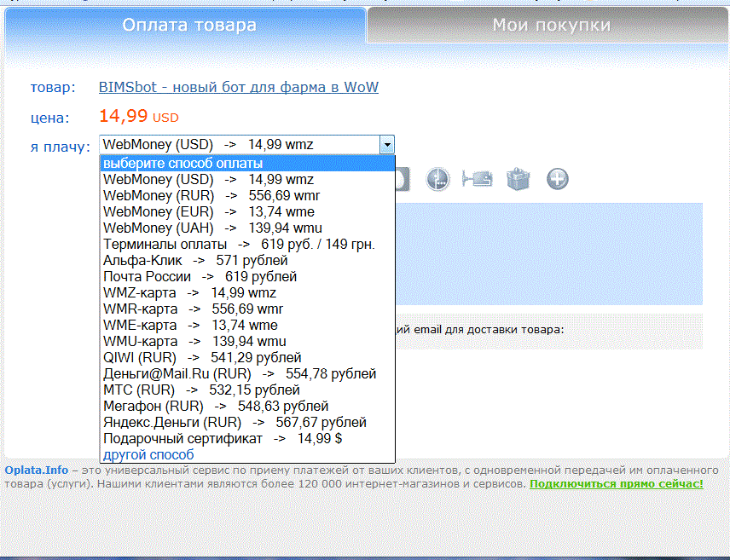Screen dimensions: 730x560
Task: Open the BIMSbot product link
Action: click(x=239, y=87)
